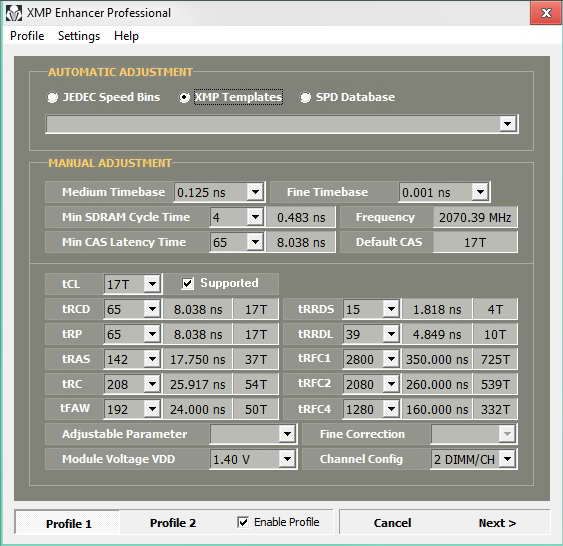The image size is (563, 546).
Task: Click the tFAW 50T cycles value
Action: [256, 409]
